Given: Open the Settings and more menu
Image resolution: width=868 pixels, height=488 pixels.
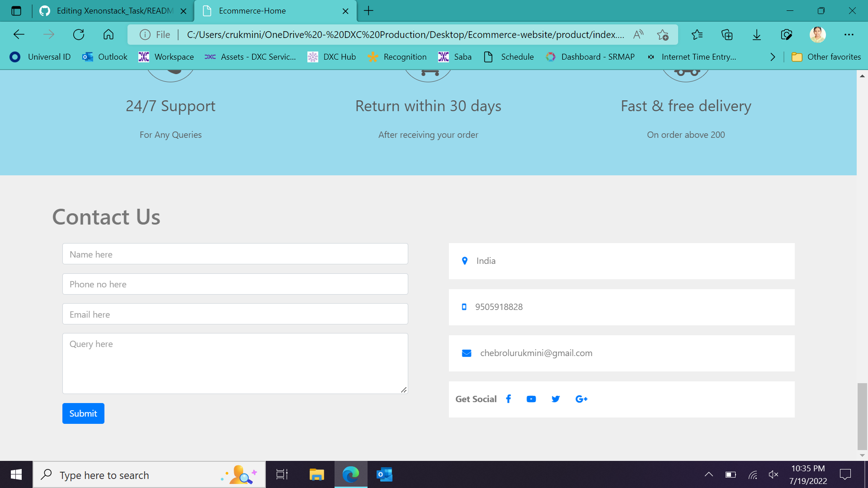Looking at the screenshot, I should (x=849, y=34).
